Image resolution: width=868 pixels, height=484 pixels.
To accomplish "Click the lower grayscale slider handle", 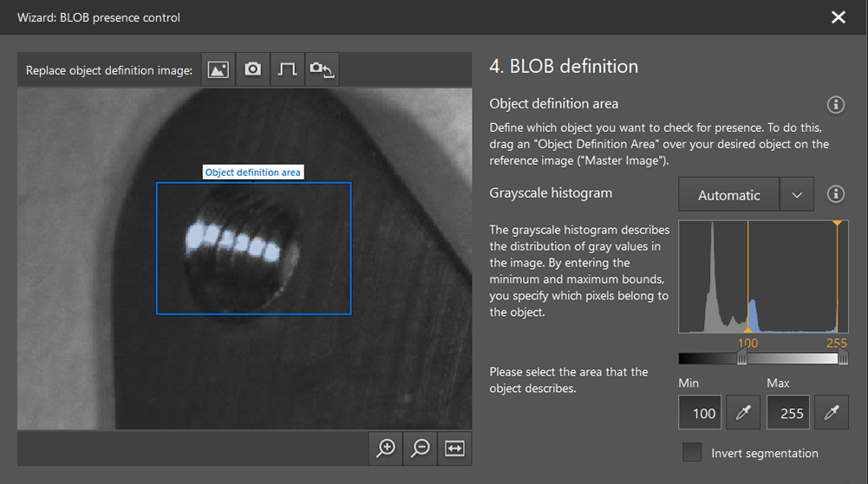I will pos(742,358).
